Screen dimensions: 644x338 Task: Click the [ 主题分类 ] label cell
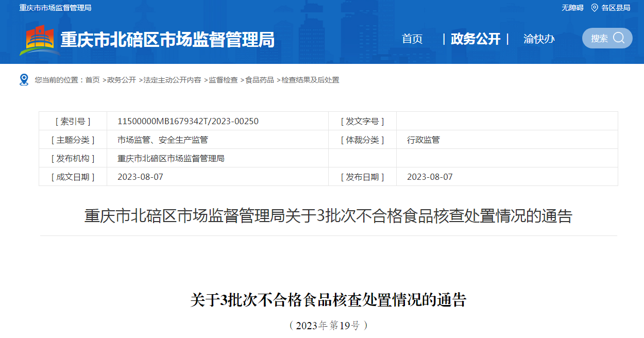(x=73, y=140)
